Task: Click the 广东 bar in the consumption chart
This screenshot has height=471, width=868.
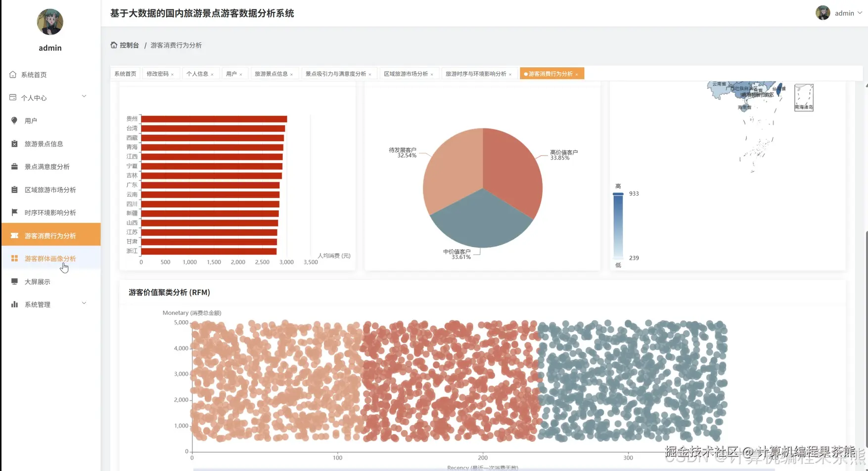Action: point(210,185)
